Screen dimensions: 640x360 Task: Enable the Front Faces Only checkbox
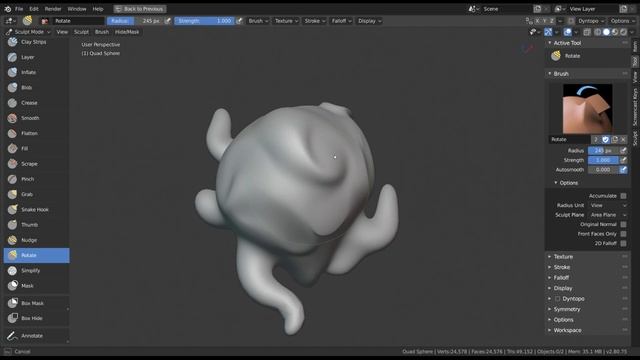[623, 234]
